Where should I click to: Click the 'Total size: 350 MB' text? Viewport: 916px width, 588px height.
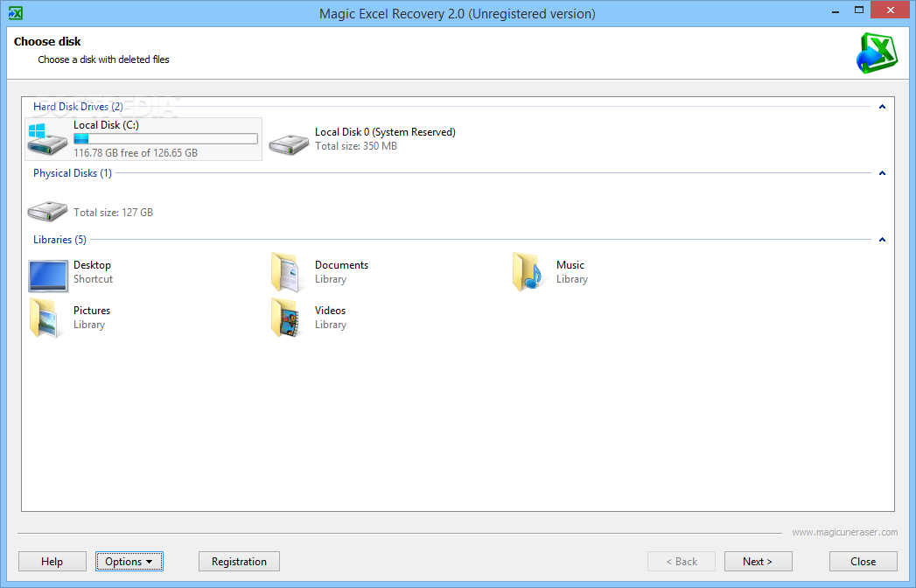pos(356,146)
